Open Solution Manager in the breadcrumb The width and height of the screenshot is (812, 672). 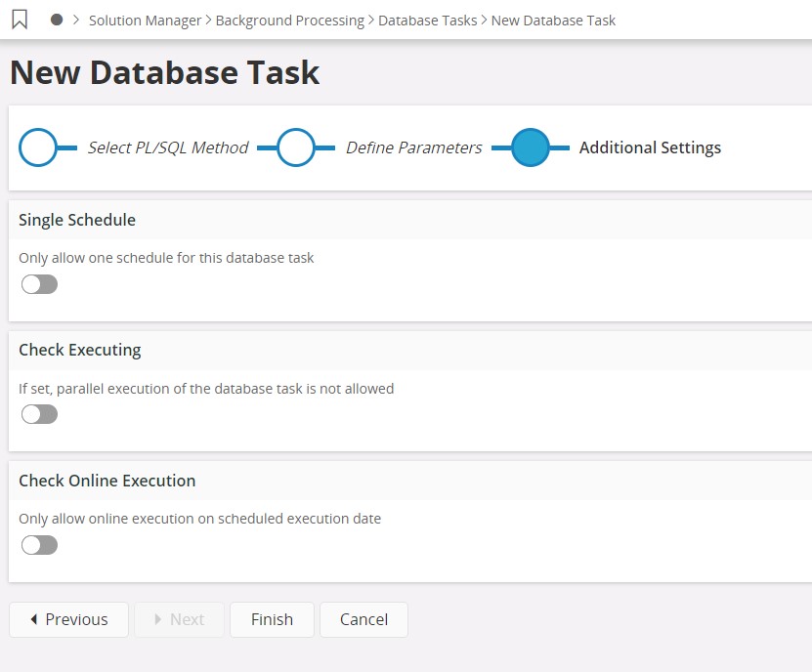(x=145, y=20)
